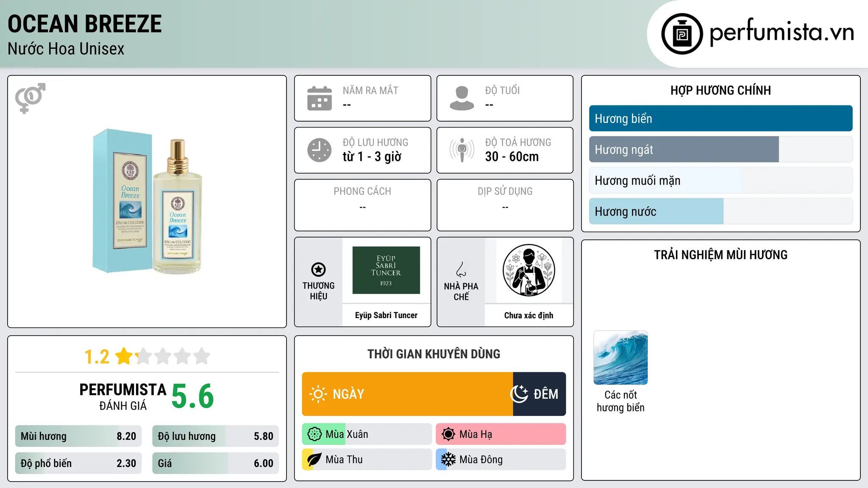Viewport: 868px width, 488px height.
Task: Click the sillage icon beside Độ toả hương
Action: tap(462, 150)
